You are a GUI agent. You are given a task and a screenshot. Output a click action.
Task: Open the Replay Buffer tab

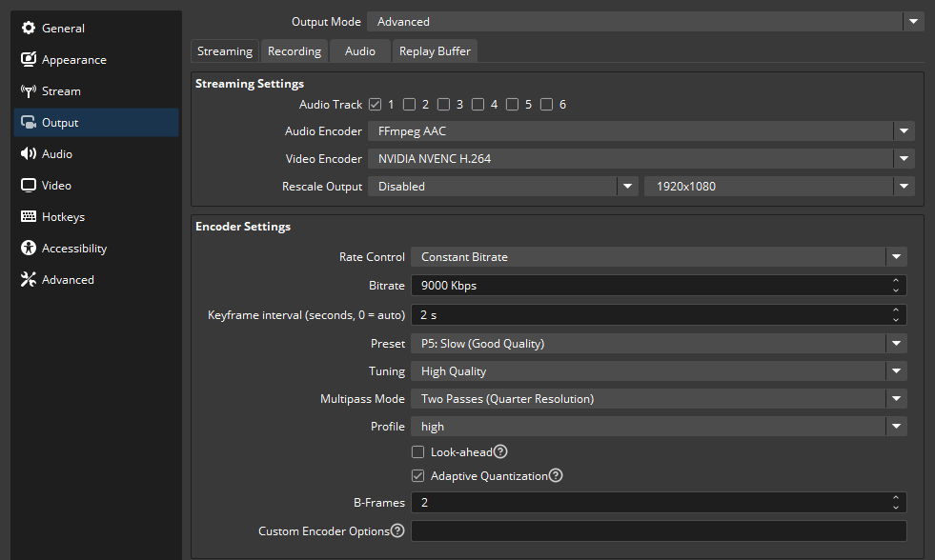coord(435,51)
